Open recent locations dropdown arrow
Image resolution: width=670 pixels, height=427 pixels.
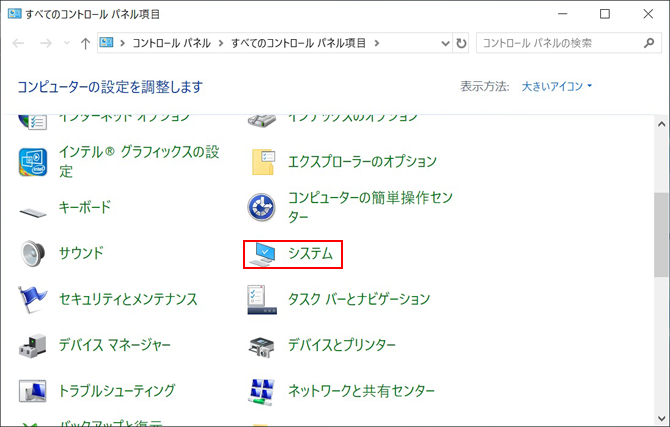(x=67, y=43)
